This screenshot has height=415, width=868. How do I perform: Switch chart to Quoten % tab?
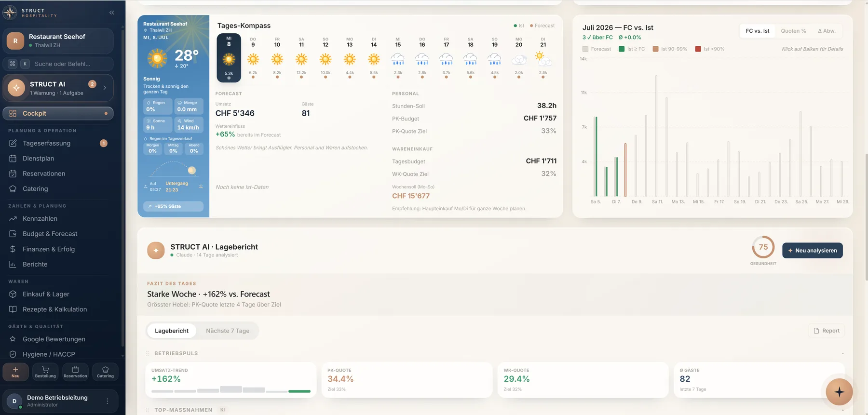(793, 31)
